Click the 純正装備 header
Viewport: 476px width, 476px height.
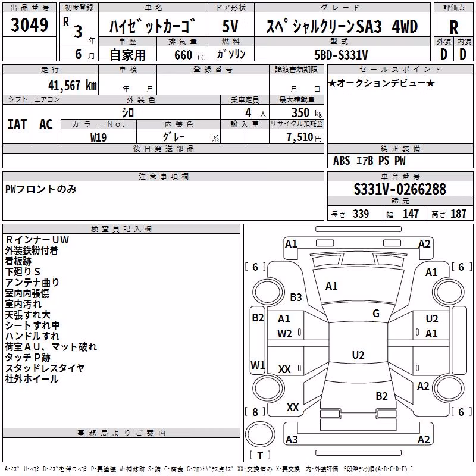(400, 148)
